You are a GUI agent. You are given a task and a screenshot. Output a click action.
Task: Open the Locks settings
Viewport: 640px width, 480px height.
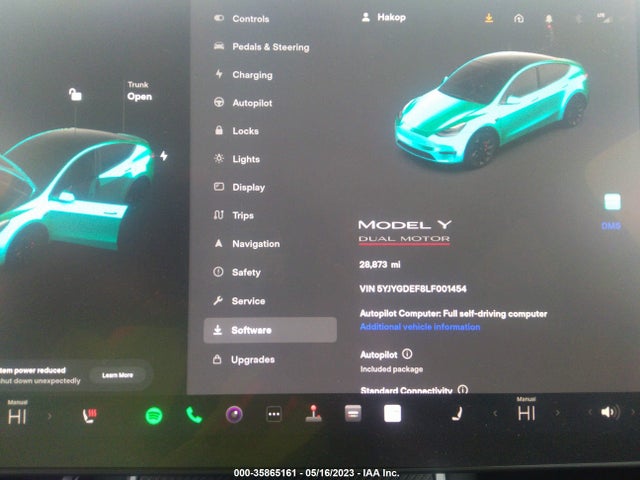point(236,131)
